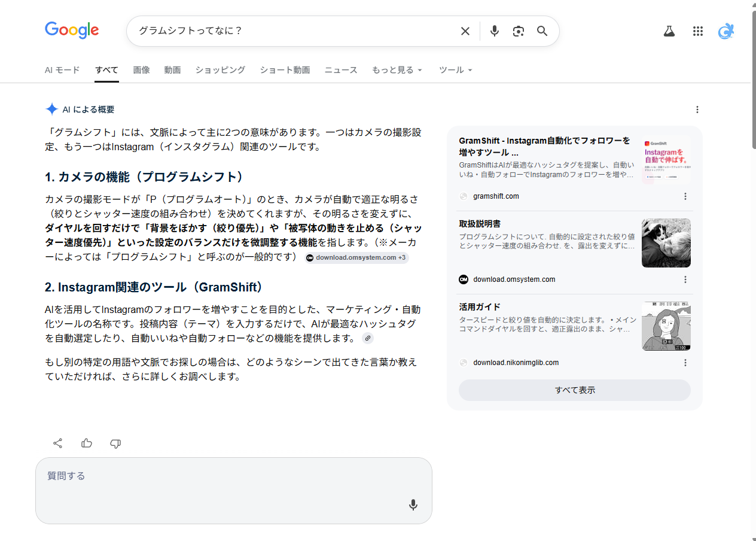Open 活用ガイド result title
The width and height of the screenshot is (756, 541).
pos(480,307)
